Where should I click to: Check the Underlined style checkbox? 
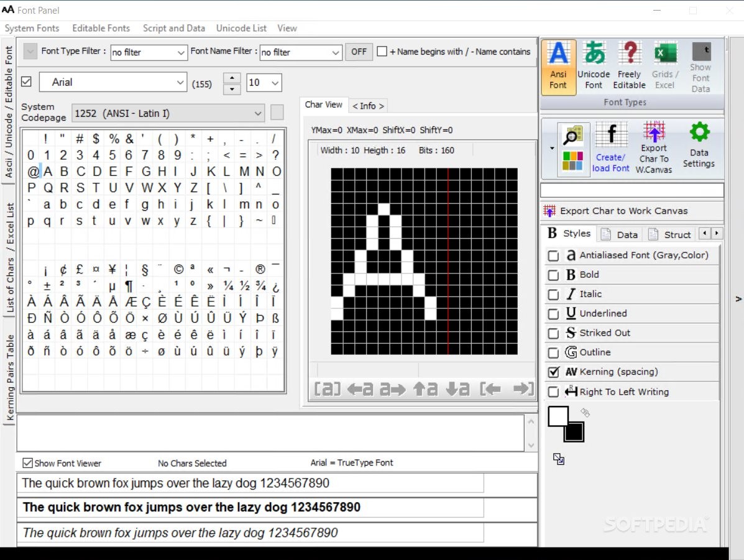coord(553,314)
